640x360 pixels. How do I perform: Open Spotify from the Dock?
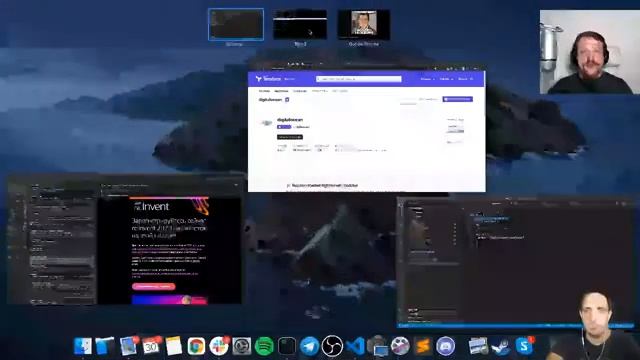[264, 346]
